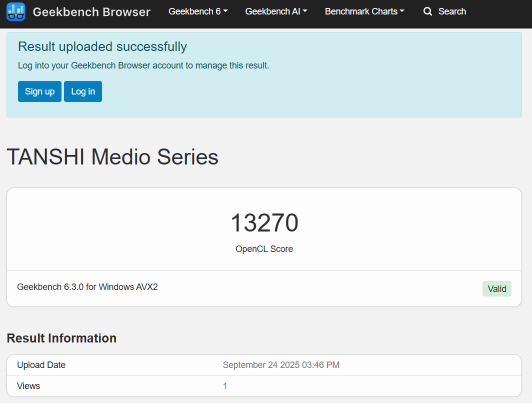Expand the Geekbench AI dropdown menu
532x403 pixels.
point(276,11)
